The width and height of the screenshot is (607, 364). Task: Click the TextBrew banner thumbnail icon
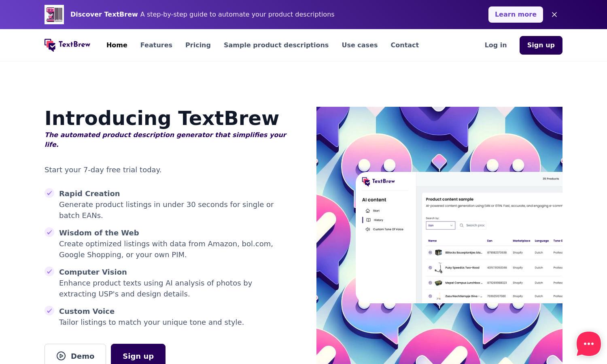54,15
